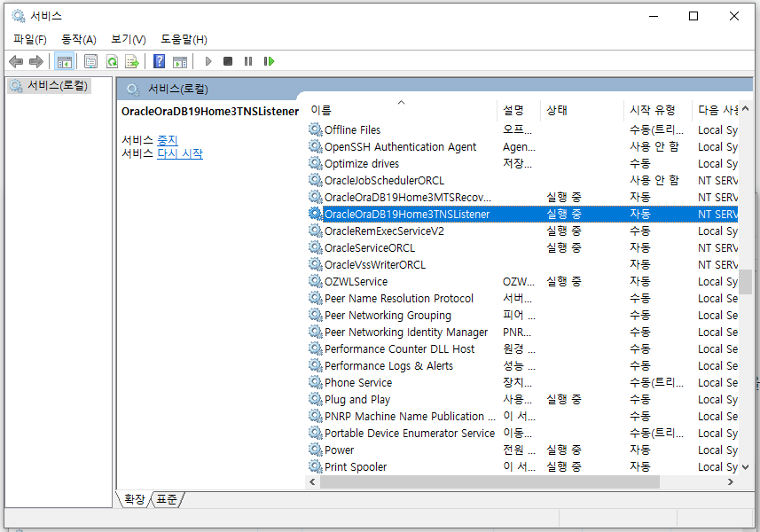This screenshot has width=760, height=532.
Task: Click the 중지 service link
Action: (x=168, y=140)
